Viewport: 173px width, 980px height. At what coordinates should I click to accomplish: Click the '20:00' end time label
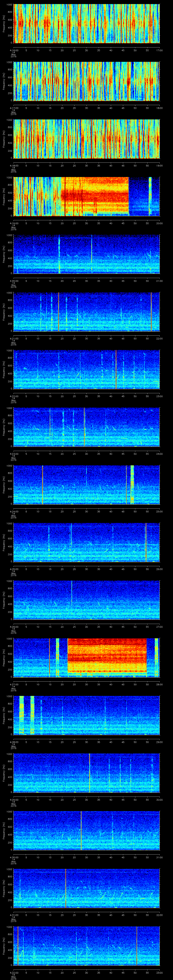point(159,223)
